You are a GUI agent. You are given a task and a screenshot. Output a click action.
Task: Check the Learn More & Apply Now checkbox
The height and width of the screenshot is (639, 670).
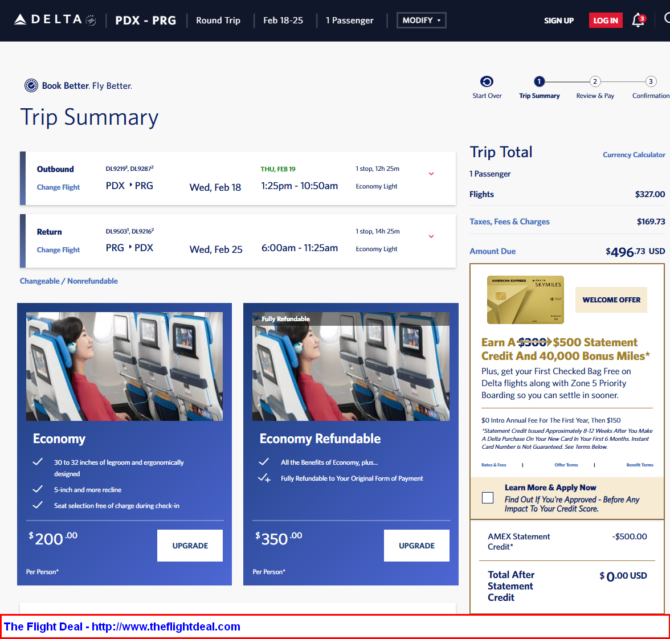coord(487,497)
